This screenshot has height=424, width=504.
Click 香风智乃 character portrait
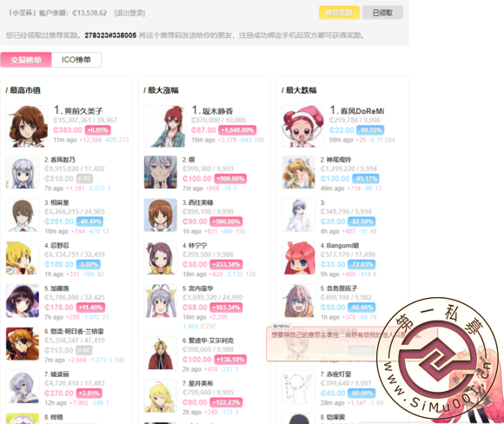pyautogui.click(x=23, y=172)
